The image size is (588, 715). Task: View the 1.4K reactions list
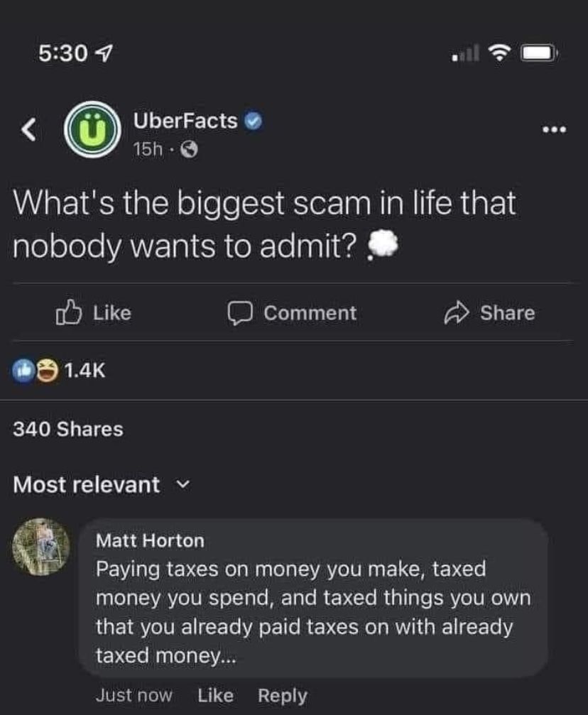(85, 371)
